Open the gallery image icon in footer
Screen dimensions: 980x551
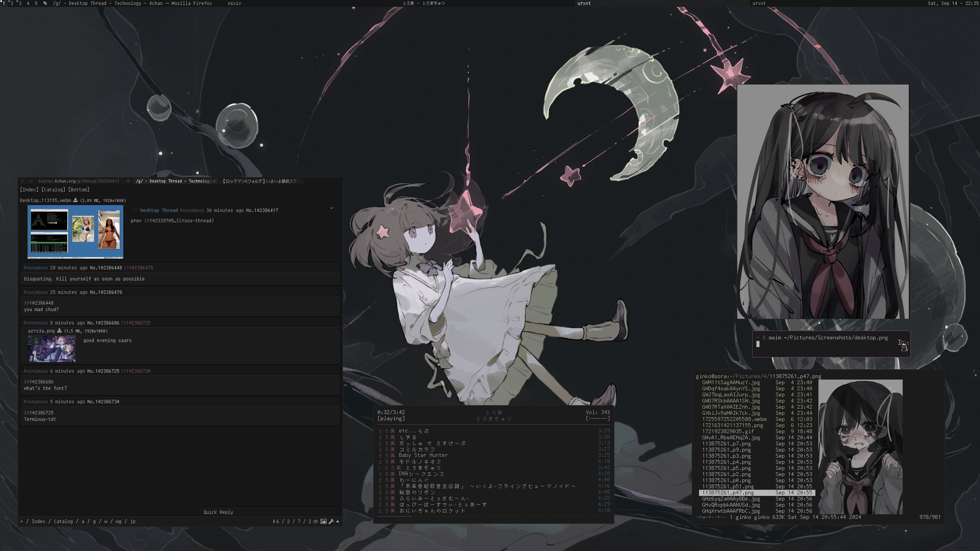(323, 521)
